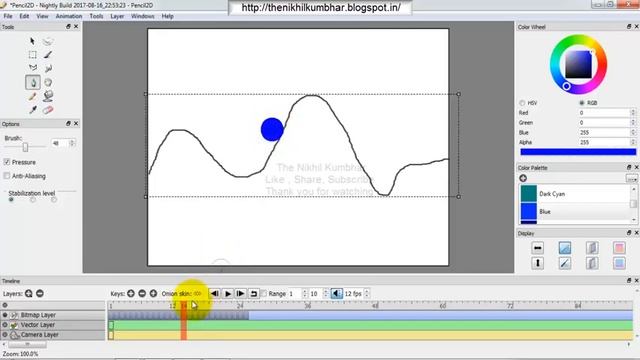Open the Edit menu

click(x=24, y=16)
